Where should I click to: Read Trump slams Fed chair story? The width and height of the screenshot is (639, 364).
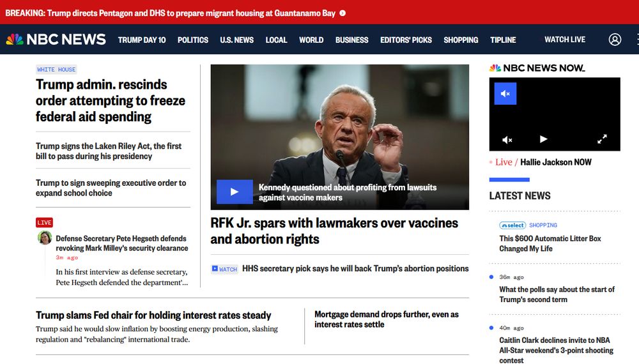(153, 315)
